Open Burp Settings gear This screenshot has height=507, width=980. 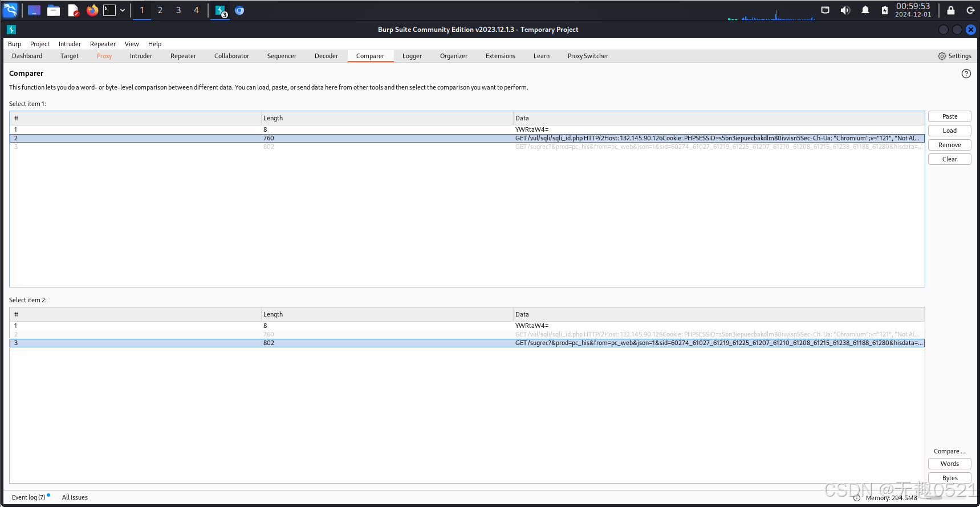[x=954, y=56]
